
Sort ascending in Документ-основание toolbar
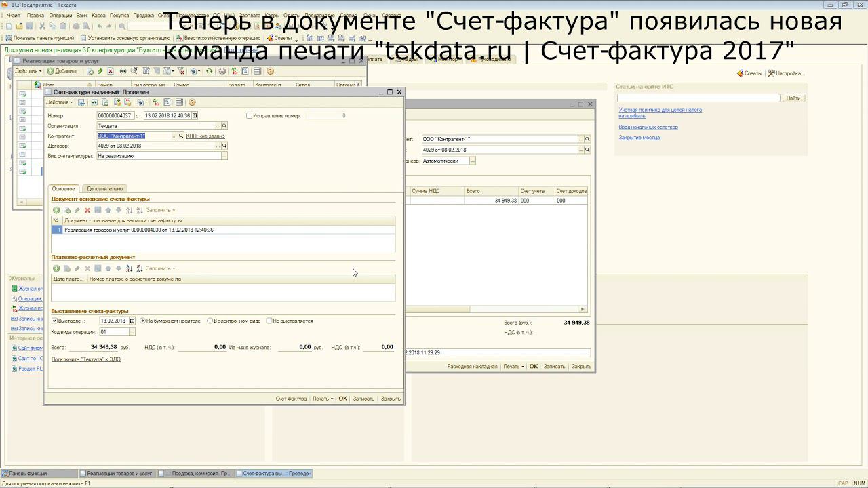coord(129,210)
